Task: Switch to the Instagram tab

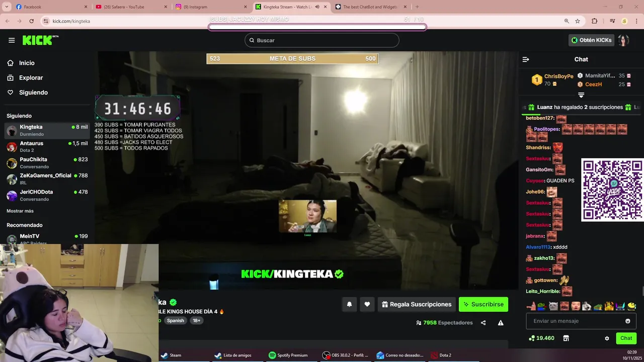Action: click(211, 7)
